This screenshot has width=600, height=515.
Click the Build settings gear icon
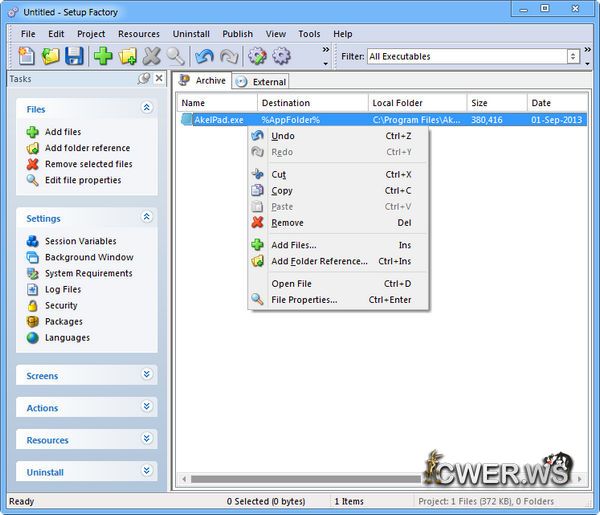pyautogui.click(x=257, y=56)
